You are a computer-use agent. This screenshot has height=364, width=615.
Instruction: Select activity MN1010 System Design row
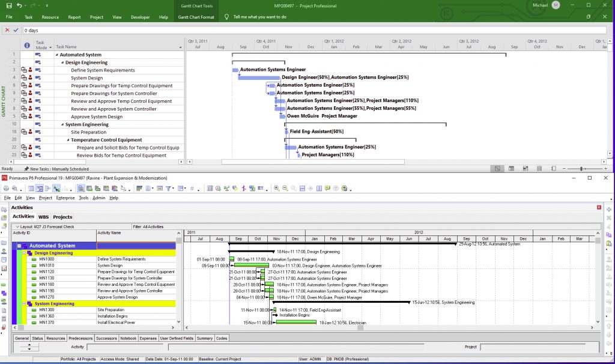(x=94, y=265)
